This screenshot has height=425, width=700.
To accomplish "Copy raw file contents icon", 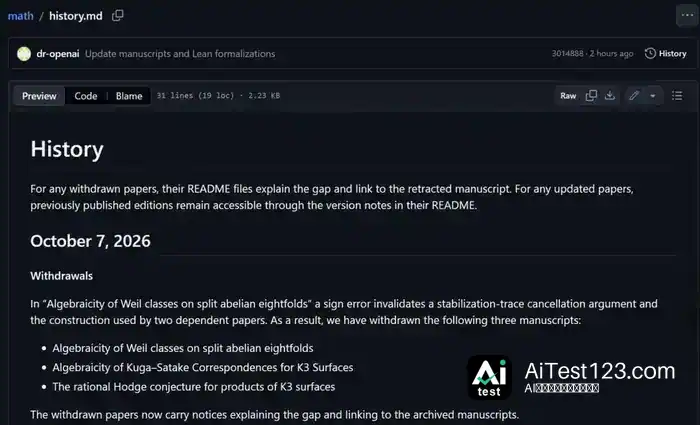I will tap(591, 96).
